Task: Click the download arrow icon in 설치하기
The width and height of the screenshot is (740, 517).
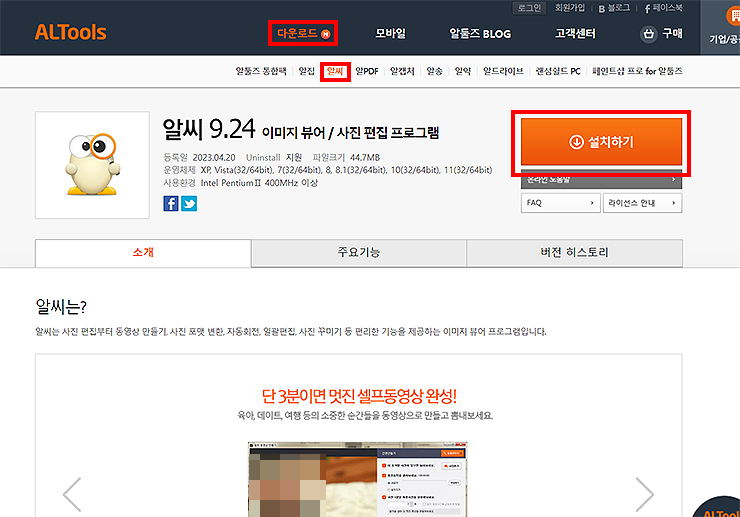Action: point(576,142)
